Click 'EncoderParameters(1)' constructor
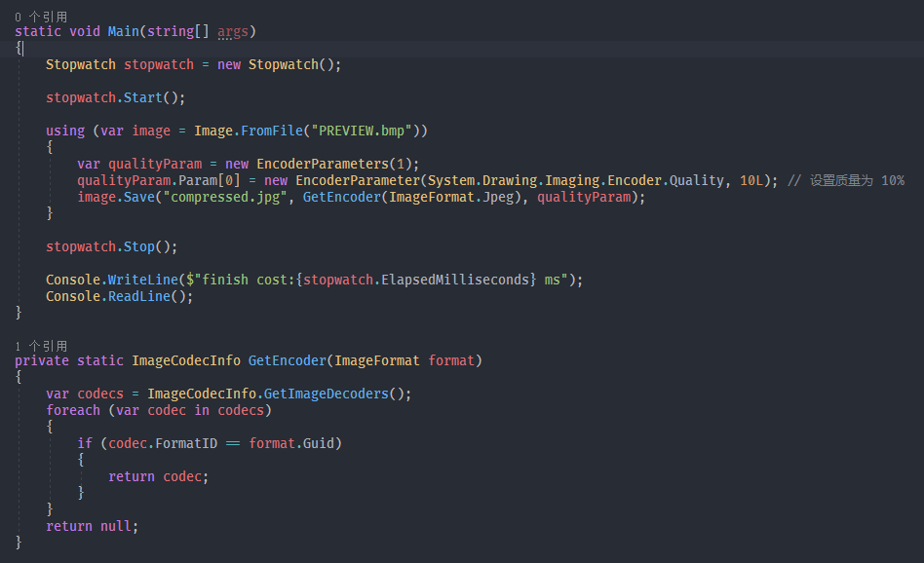924x563 pixels. [x=334, y=164]
